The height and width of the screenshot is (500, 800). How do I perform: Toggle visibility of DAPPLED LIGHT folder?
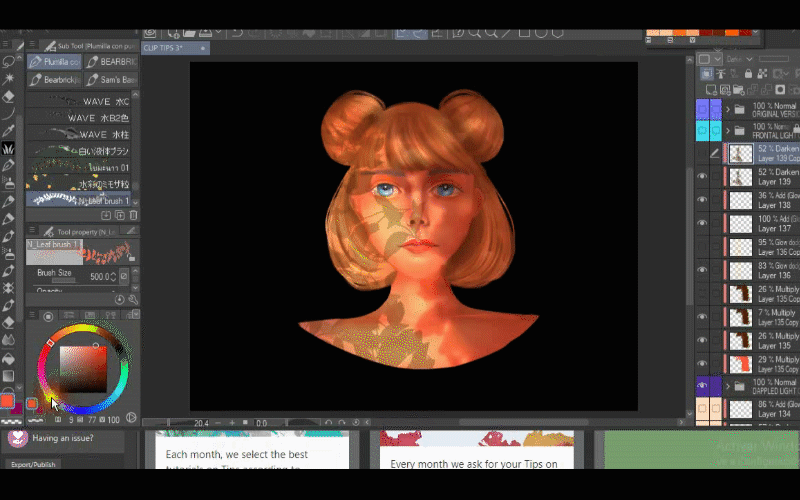(702, 385)
